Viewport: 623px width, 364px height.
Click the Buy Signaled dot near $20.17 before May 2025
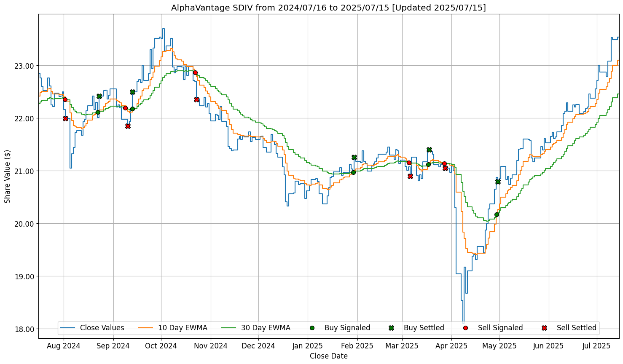click(x=497, y=214)
